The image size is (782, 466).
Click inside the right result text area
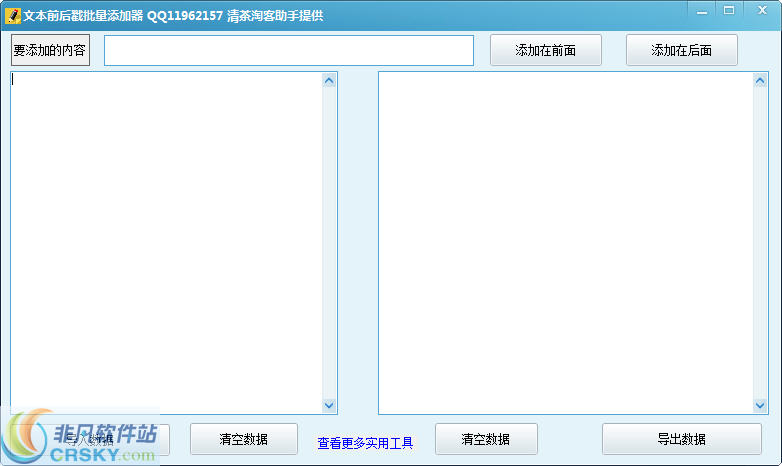tap(566, 243)
